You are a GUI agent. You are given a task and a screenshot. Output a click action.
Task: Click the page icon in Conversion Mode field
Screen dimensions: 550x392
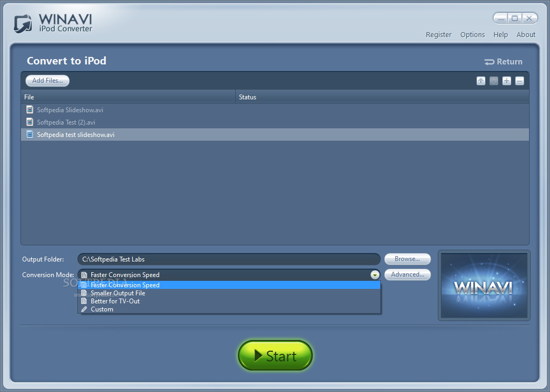pos(84,275)
